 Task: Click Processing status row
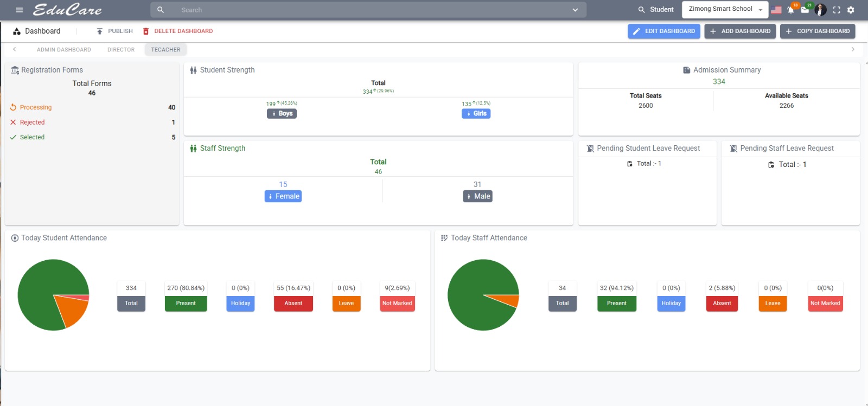(92, 107)
